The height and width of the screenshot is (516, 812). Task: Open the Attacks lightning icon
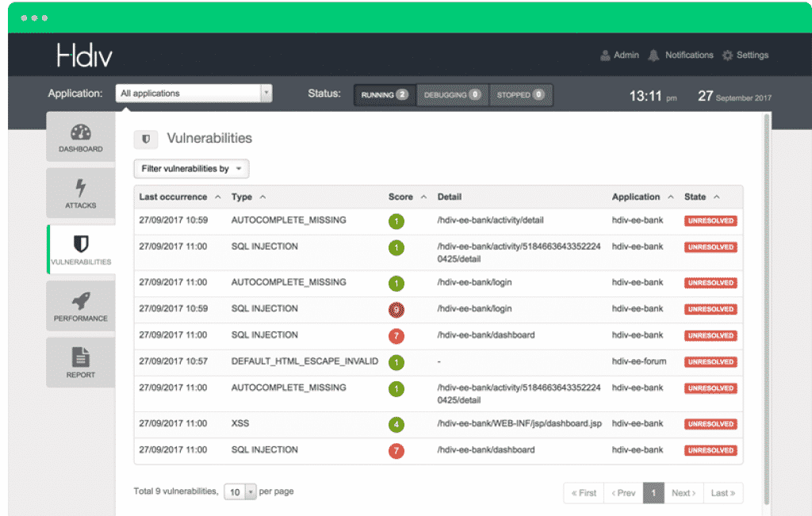pos(81,189)
